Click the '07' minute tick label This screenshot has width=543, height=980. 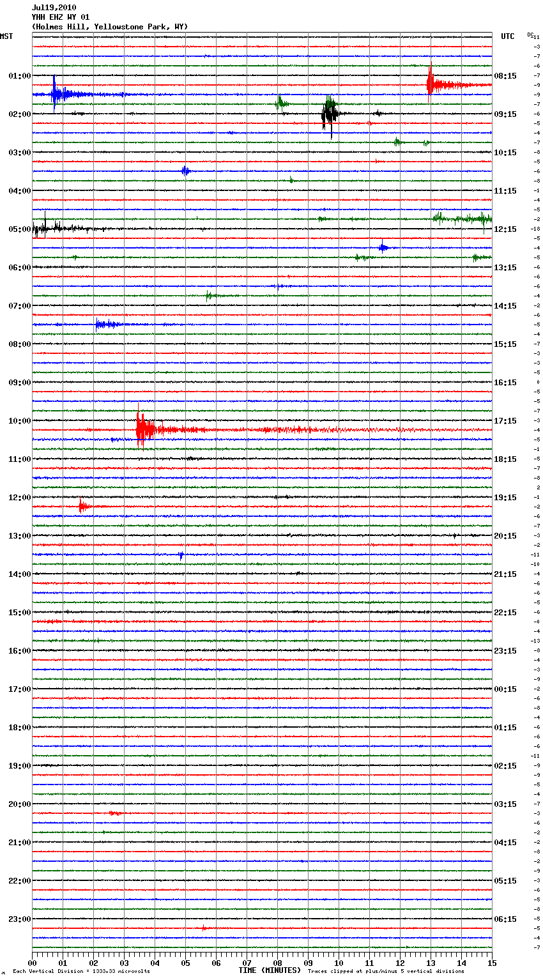pyautogui.click(x=247, y=963)
